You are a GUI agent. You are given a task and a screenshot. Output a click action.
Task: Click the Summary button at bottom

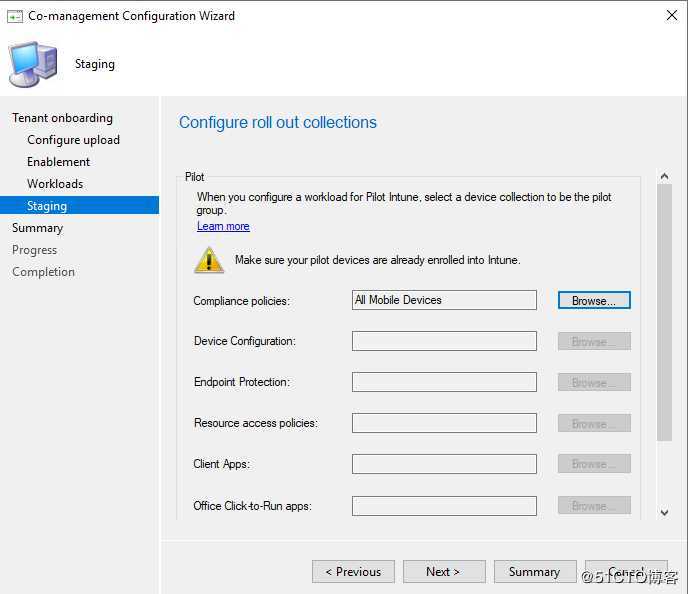[x=535, y=572]
